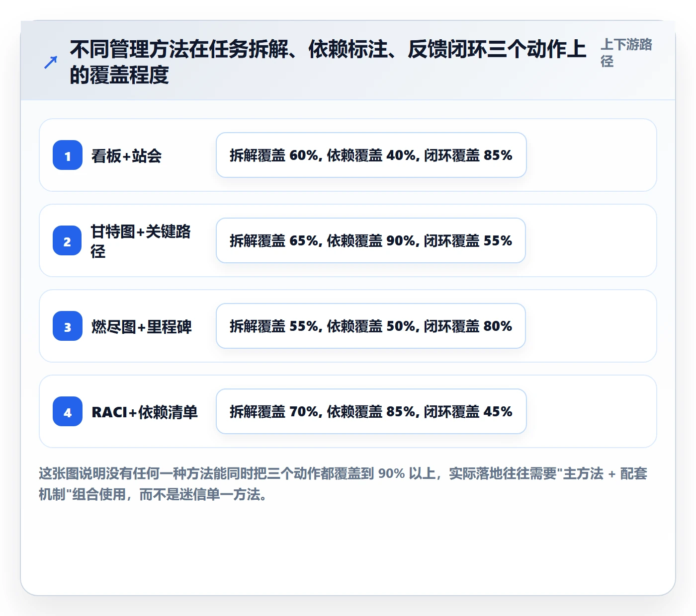Click the 甘特图+关键路径 label
Viewport: 696px width, 616px height.
click(x=141, y=241)
